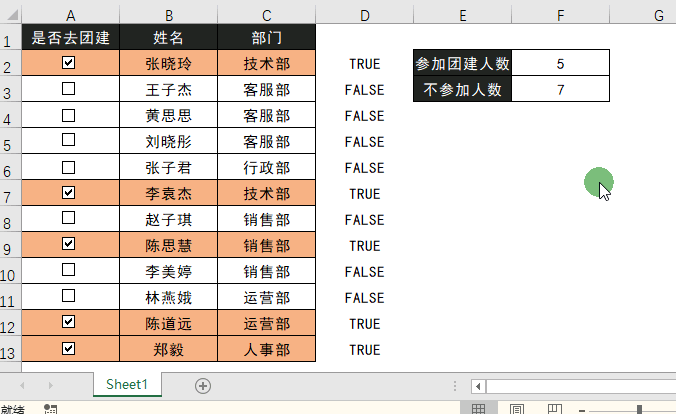Image resolution: width=676 pixels, height=414 pixels.
Task: Go to next sheet with right arrow
Action: 50,385
